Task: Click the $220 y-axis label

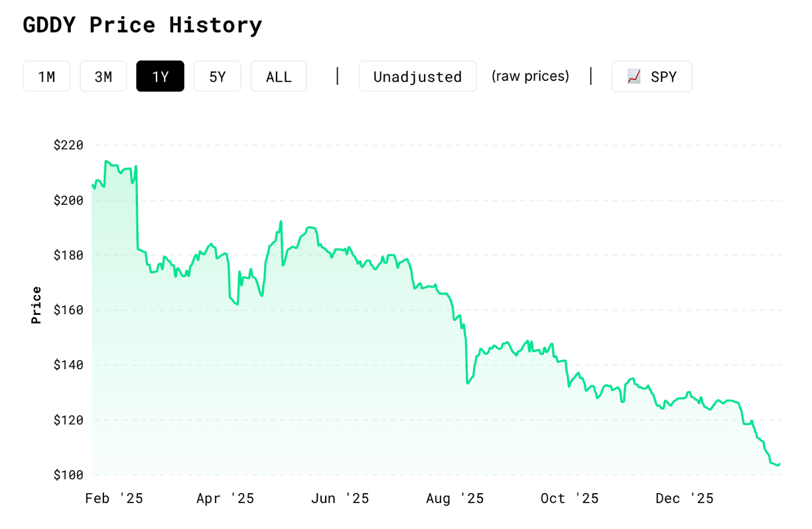Action: 68,145
